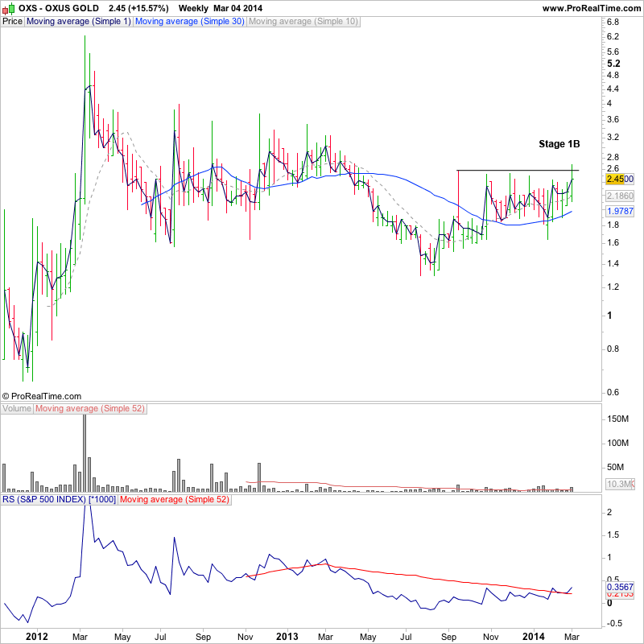The image size is (644, 644).
Task: Open Volume Moving average (Simple 52) label
Action: point(90,409)
